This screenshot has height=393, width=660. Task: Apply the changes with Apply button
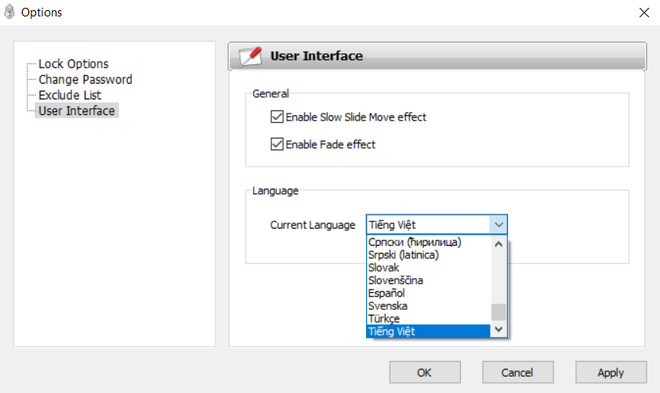tap(611, 372)
